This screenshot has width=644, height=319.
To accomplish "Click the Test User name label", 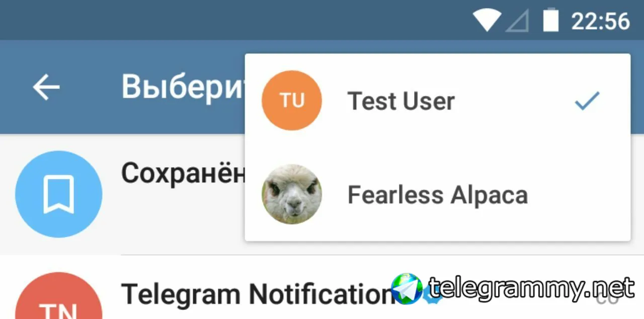I will pyautogui.click(x=401, y=101).
